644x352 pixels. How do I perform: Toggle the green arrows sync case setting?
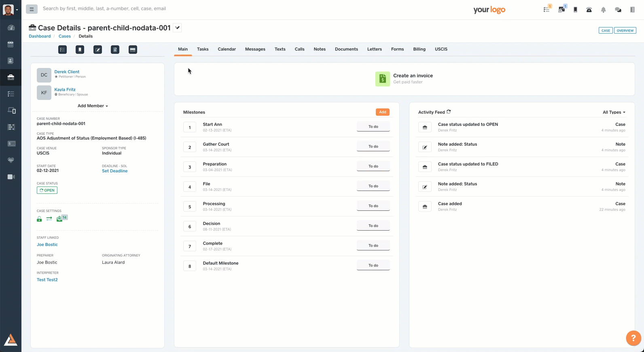click(x=49, y=219)
